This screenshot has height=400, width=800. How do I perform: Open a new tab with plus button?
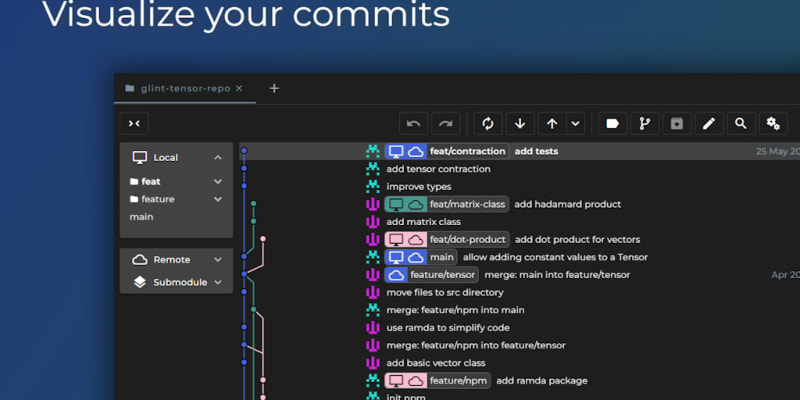coord(274,88)
